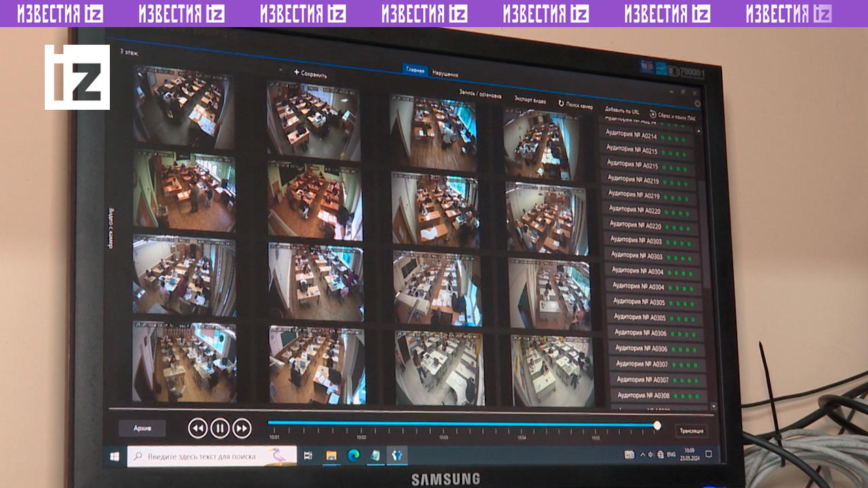Open the clock showing 23.05.2024
868x488 pixels.
689,453
